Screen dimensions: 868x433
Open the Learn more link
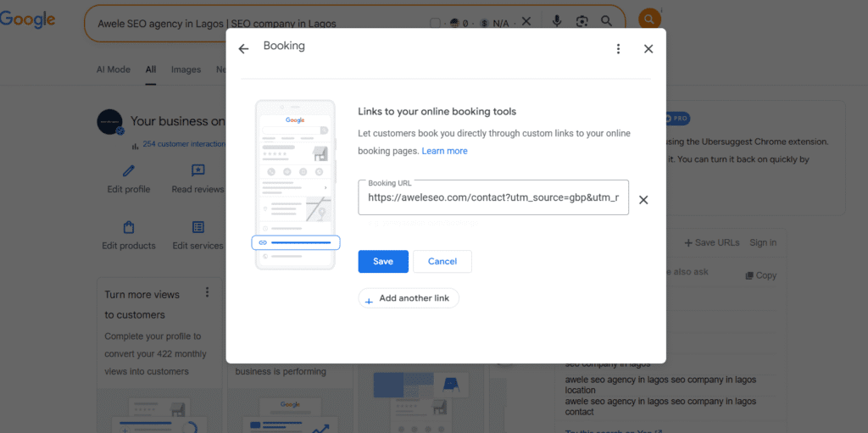[444, 151]
